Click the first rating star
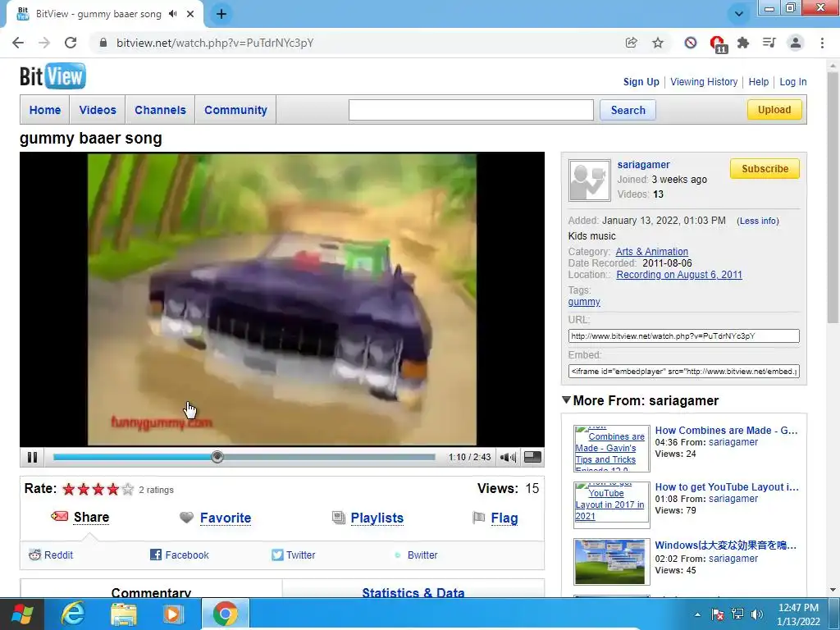840x630 pixels. 69,489
